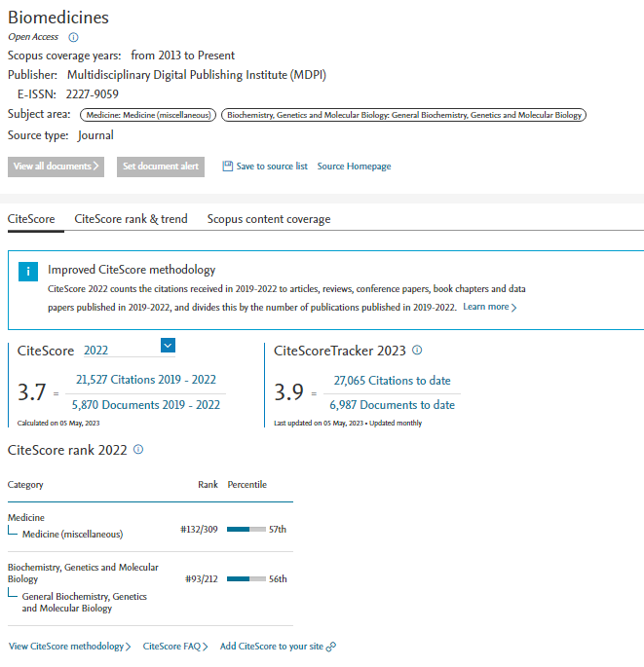
Task: Click the 57th percentile label
Action: click(x=278, y=529)
